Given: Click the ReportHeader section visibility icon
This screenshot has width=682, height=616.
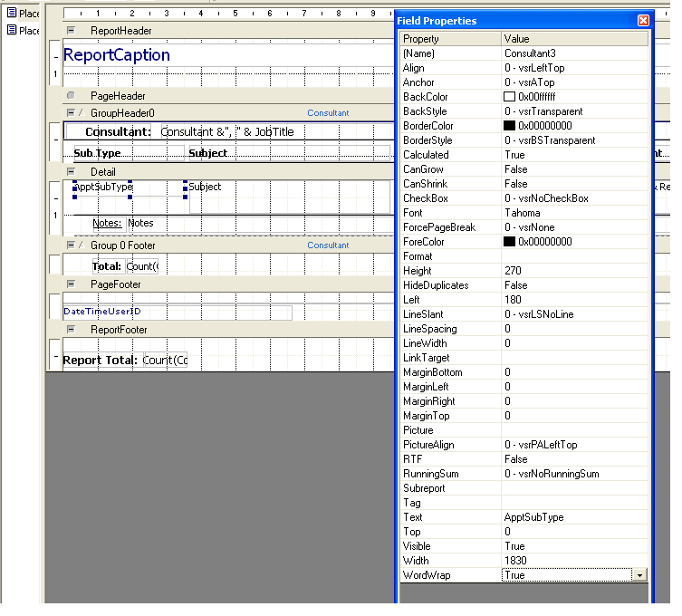Looking at the screenshot, I should pos(71,31).
